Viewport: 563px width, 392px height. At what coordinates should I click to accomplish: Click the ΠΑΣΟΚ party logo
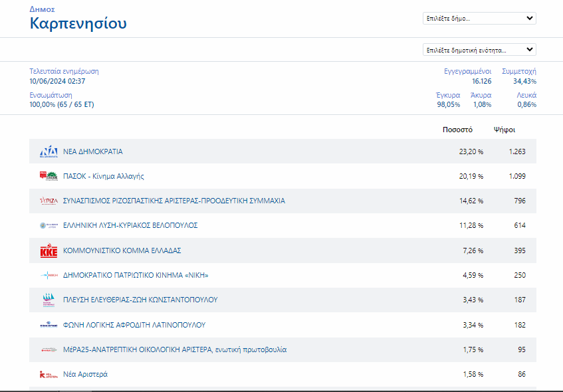(49, 176)
